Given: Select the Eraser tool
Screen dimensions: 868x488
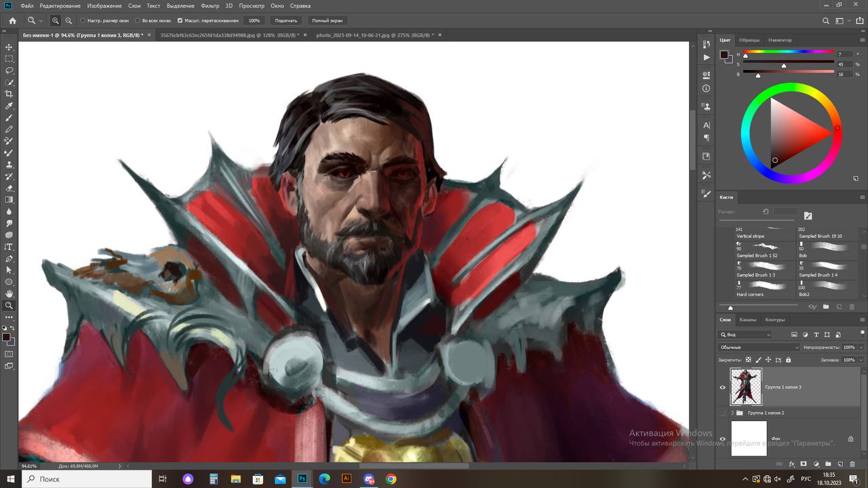Looking at the screenshot, I should [9, 188].
